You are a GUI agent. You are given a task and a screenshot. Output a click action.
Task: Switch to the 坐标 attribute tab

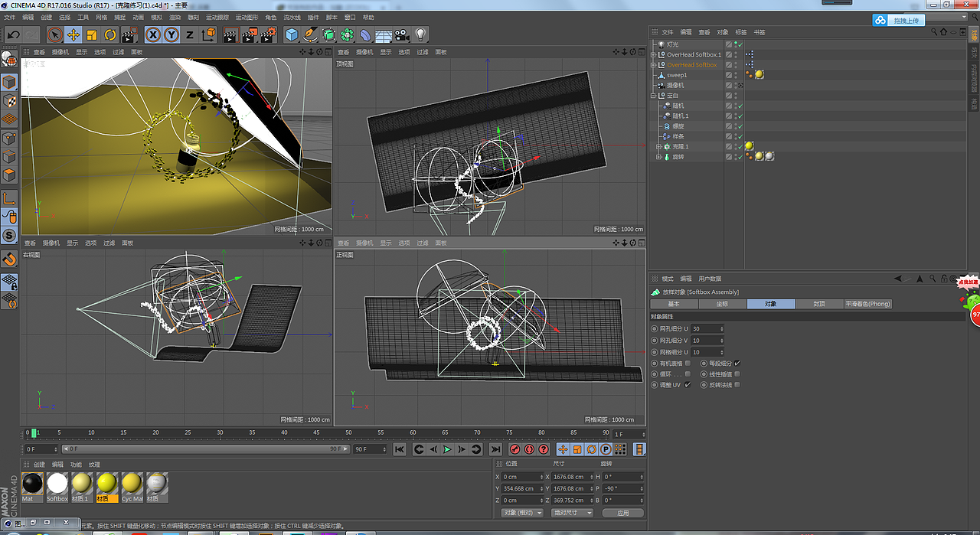pyautogui.click(x=722, y=304)
